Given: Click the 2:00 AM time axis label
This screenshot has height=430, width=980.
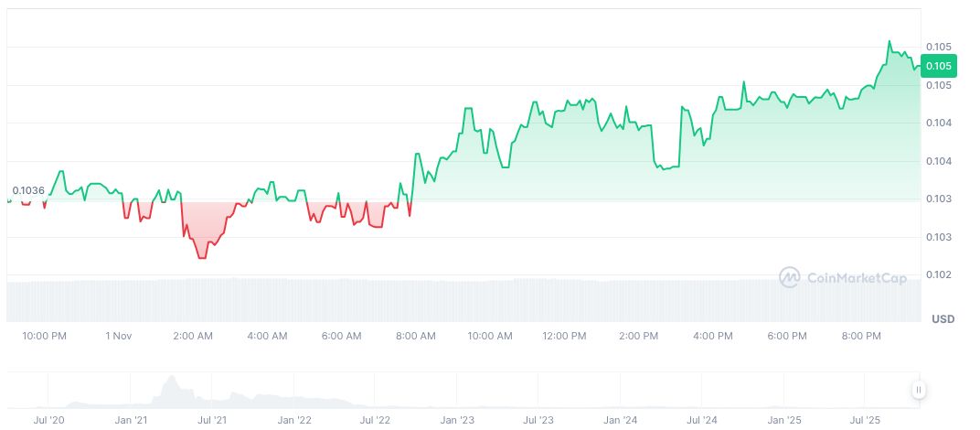Looking at the screenshot, I should (x=193, y=336).
